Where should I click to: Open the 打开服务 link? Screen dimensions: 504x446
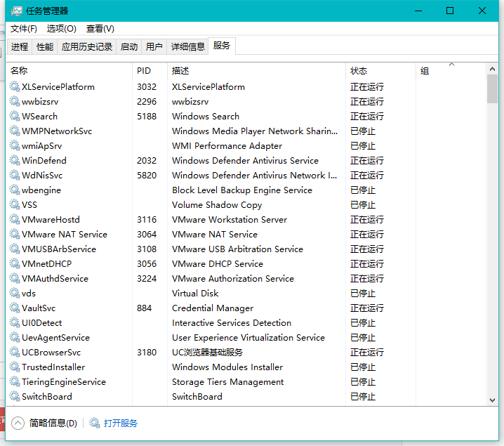[x=121, y=423]
